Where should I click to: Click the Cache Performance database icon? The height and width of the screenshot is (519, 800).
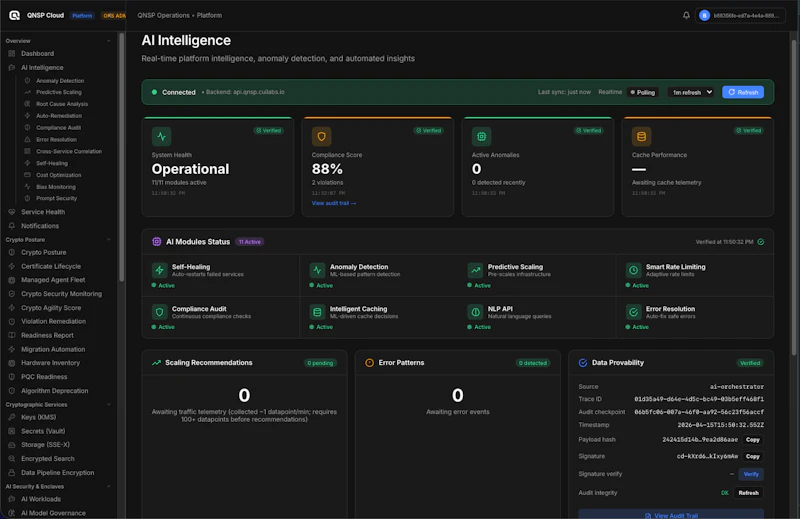(x=641, y=136)
